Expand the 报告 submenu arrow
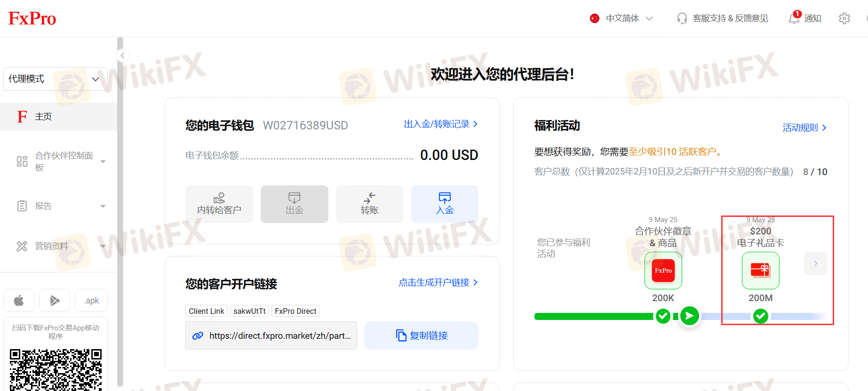Screen dimensions: 868x391 pyautogui.click(x=103, y=206)
